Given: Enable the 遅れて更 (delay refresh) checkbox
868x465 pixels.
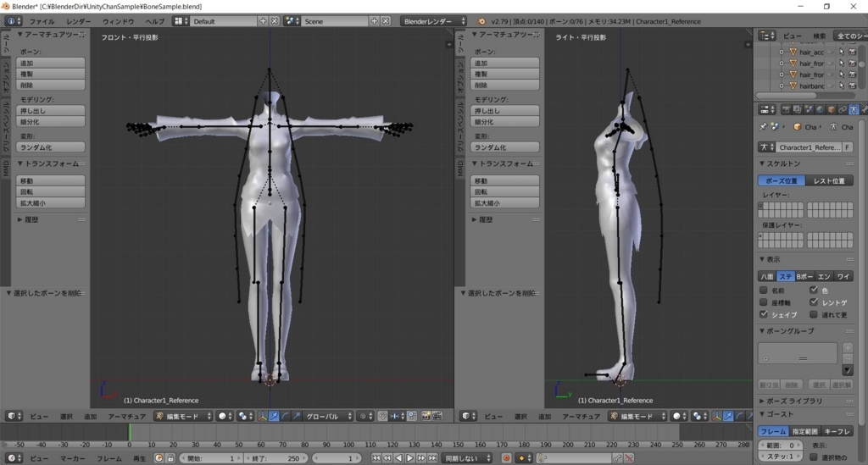Looking at the screenshot, I should (x=813, y=314).
